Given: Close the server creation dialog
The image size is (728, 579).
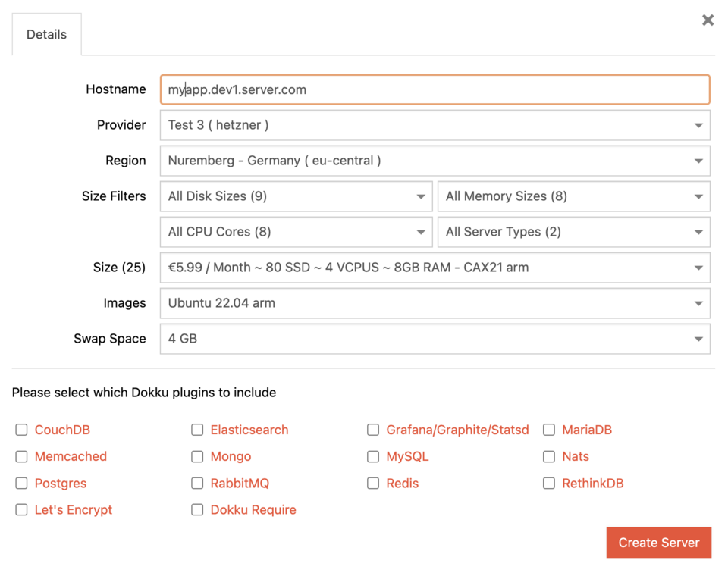Looking at the screenshot, I should 708,20.
